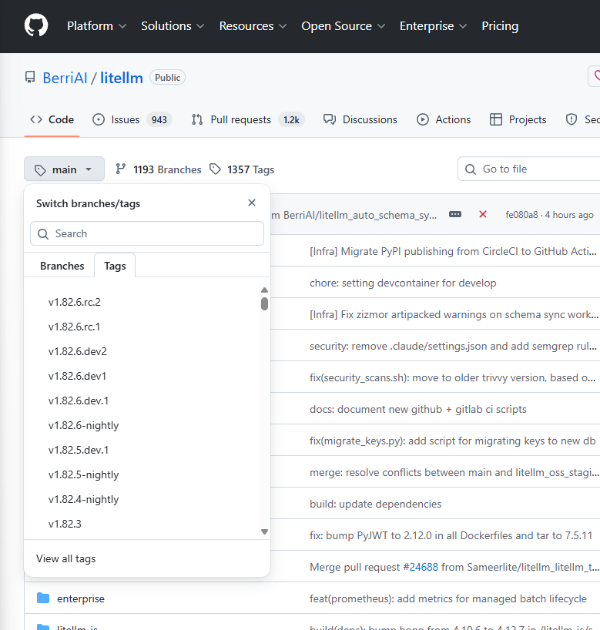
Task: Expand the Platform menu
Action: (96, 26)
